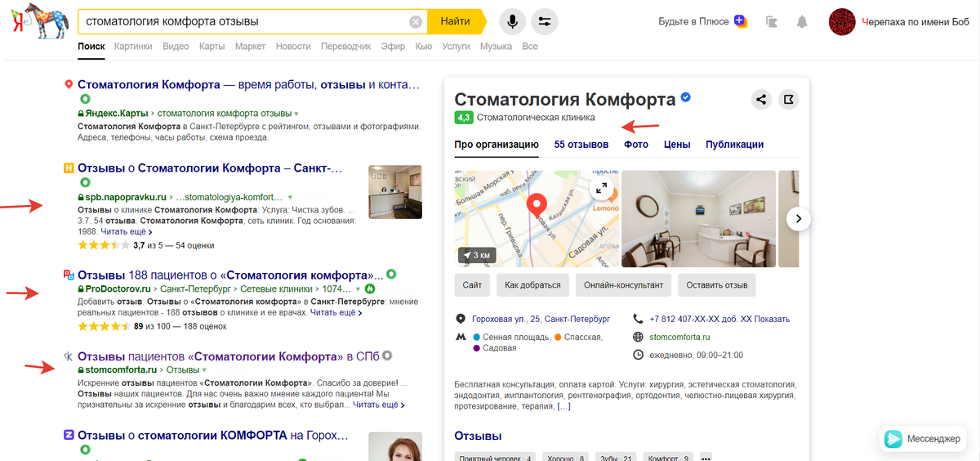
Task: Expand Читать ещё in ProDoctorov snippet
Action: 336,312
